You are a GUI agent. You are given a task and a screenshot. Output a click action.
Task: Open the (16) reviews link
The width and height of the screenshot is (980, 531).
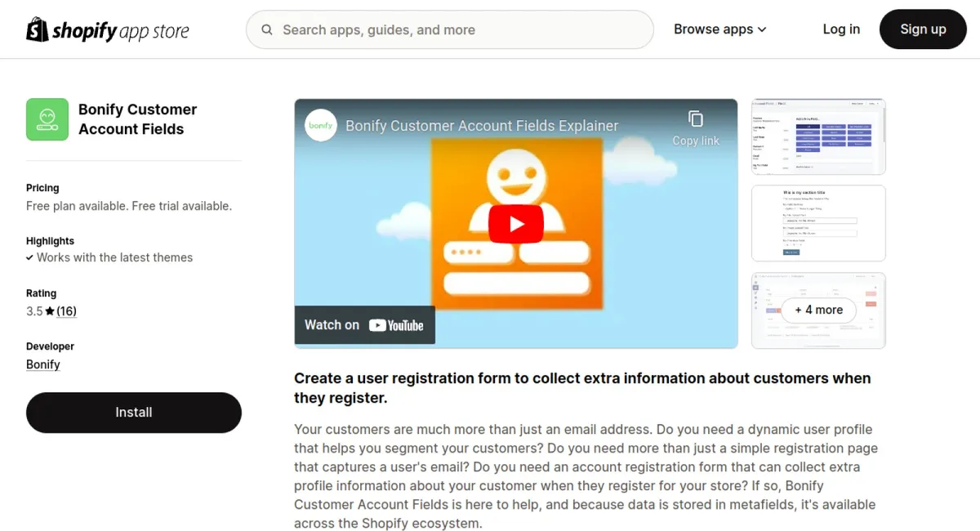click(x=66, y=311)
